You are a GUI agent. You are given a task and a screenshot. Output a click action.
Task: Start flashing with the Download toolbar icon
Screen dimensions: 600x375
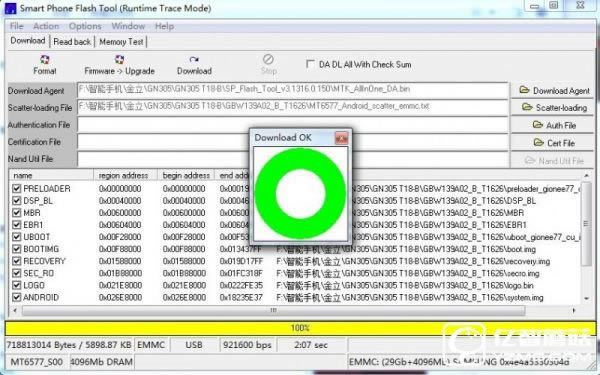[x=194, y=65]
